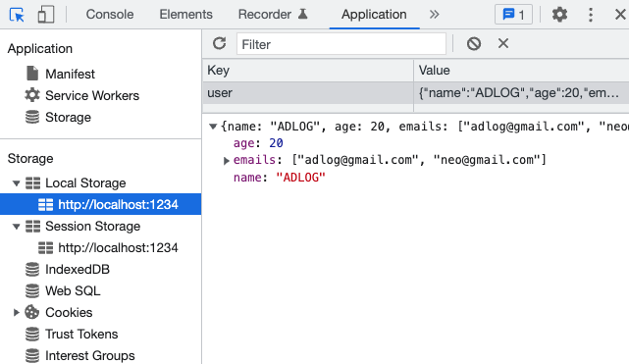The height and width of the screenshot is (364, 629).
Task: Click the Session Storage grid icon
Action: pyautogui.click(x=33, y=227)
